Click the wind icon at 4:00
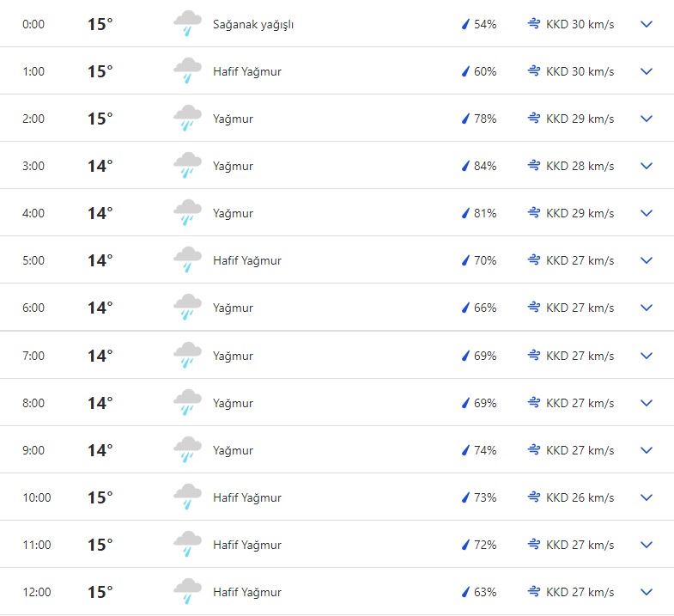The width and height of the screenshot is (674, 616). [534, 213]
